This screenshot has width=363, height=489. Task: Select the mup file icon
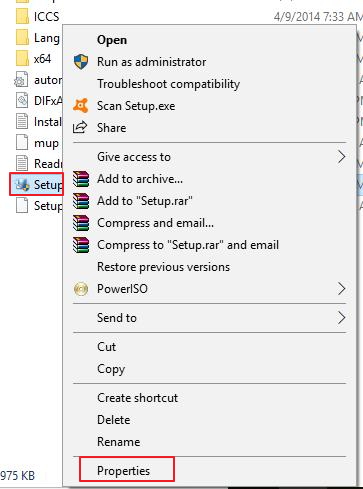coord(22,143)
